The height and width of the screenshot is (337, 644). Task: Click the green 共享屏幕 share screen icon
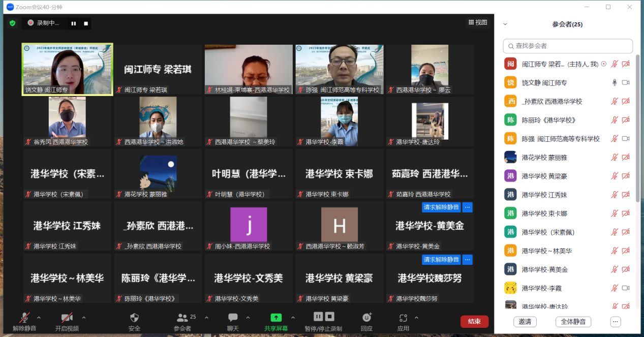coord(275,318)
